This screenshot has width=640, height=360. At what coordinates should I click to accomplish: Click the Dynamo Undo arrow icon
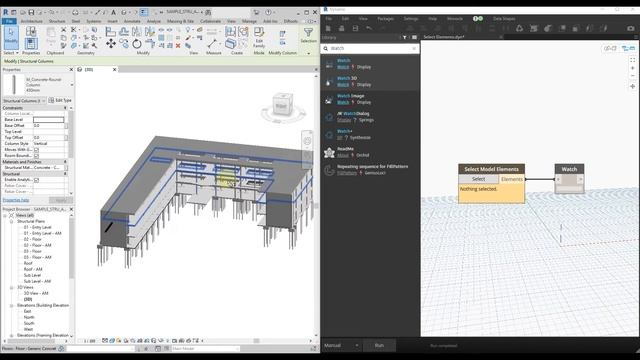(369, 28)
